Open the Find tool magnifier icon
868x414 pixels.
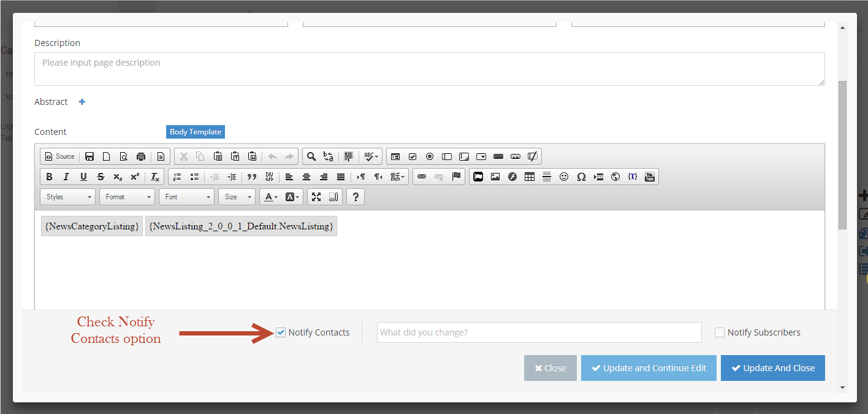click(x=311, y=156)
